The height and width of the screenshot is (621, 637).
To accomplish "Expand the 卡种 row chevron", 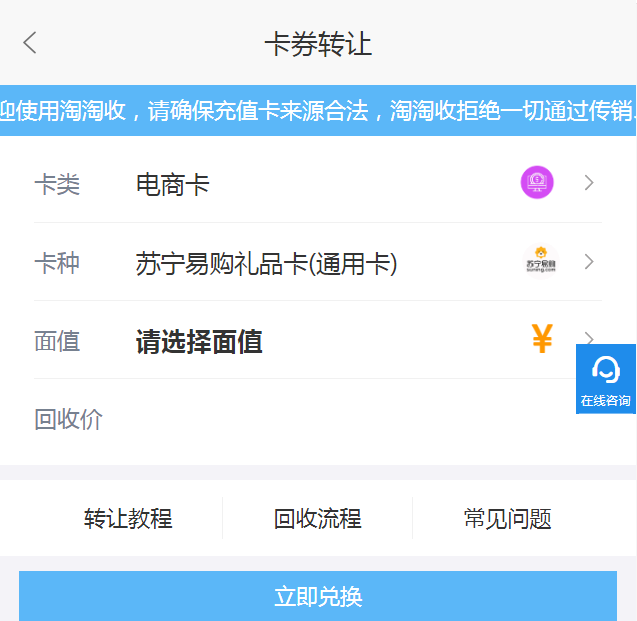I will pyautogui.click(x=589, y=262).
